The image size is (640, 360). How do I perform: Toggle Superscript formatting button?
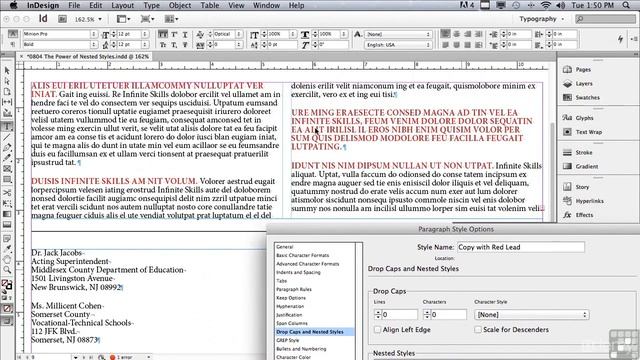(x=174, y=34)
